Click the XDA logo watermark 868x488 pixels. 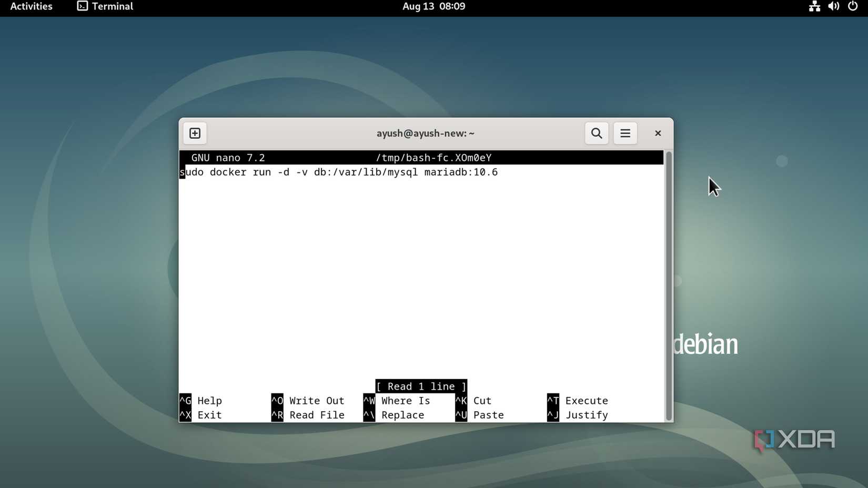(794, 438)
